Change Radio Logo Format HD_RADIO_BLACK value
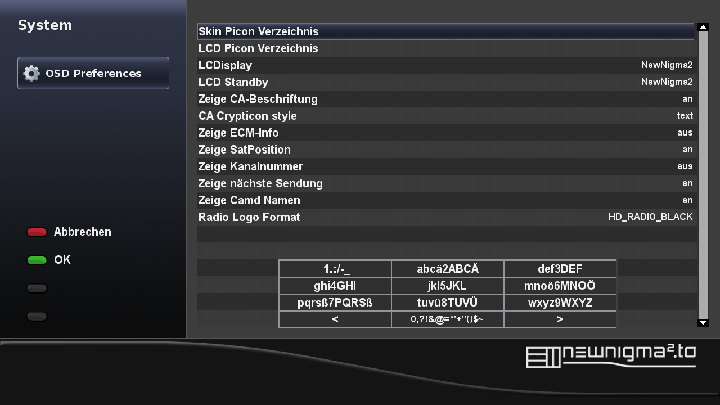720x405 pixels. pyautogui.click(x=650, y=217)
